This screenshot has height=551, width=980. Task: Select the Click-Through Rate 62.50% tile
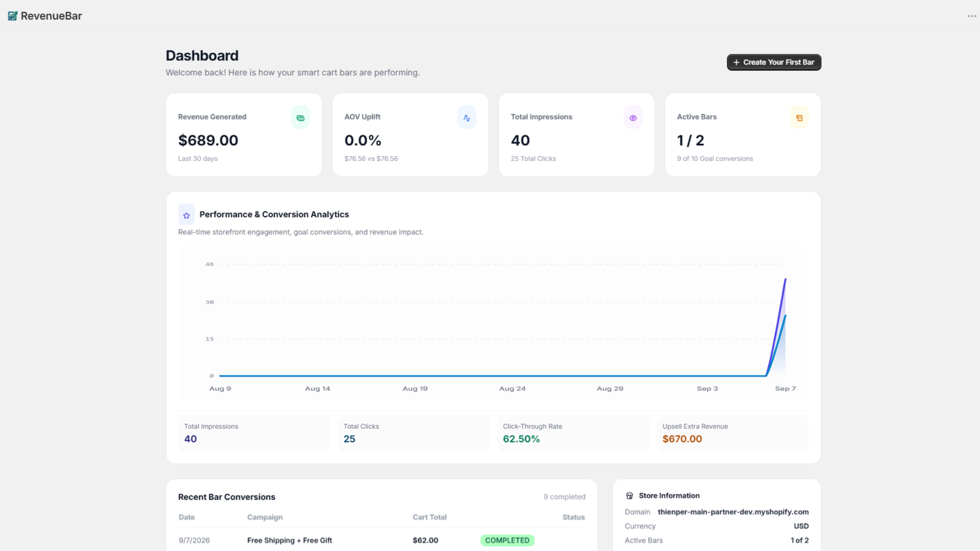click(573, 433)
